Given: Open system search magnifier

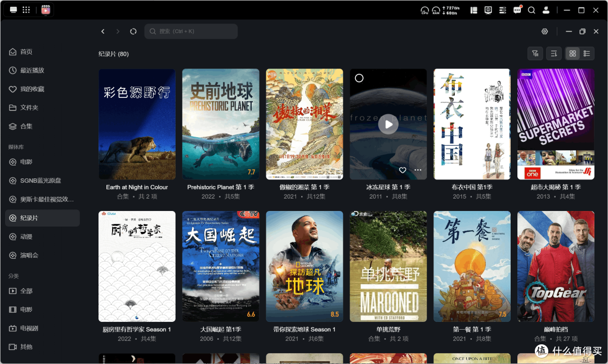Looking at the screenshot, I should point(531,10).
